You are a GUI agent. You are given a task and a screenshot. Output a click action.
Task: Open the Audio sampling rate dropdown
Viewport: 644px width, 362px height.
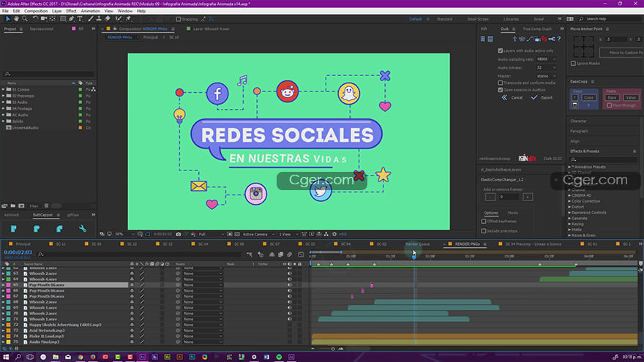pyautogui.click(x=546, y=59)
